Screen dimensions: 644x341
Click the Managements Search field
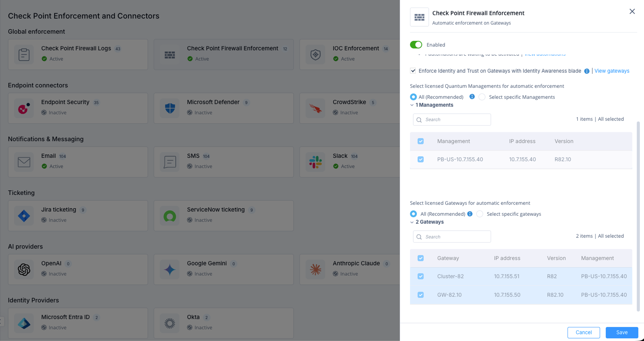pyautogui.click(x=452, y=119)
